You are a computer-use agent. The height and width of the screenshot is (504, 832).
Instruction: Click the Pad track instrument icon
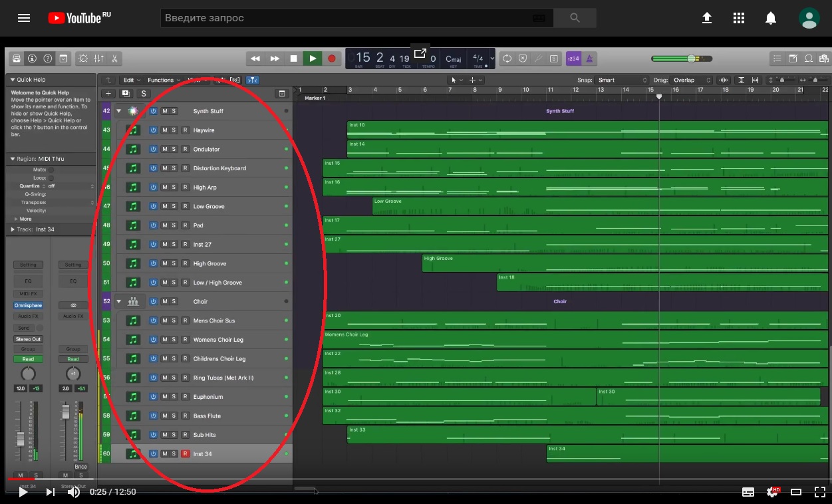click(x=133, y=225)
